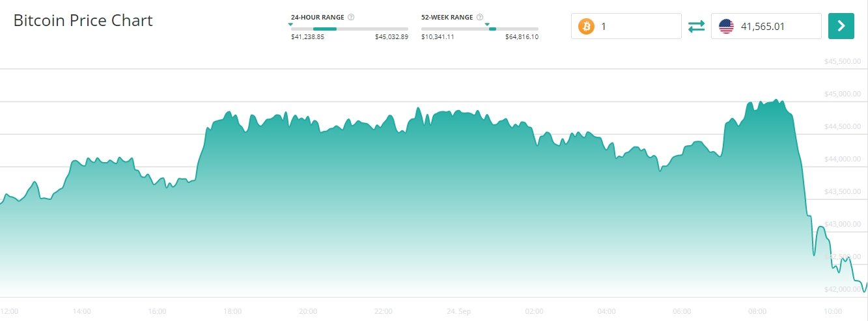
Task: Click the swap currencies arrows icon
Action: pos(696,27)
